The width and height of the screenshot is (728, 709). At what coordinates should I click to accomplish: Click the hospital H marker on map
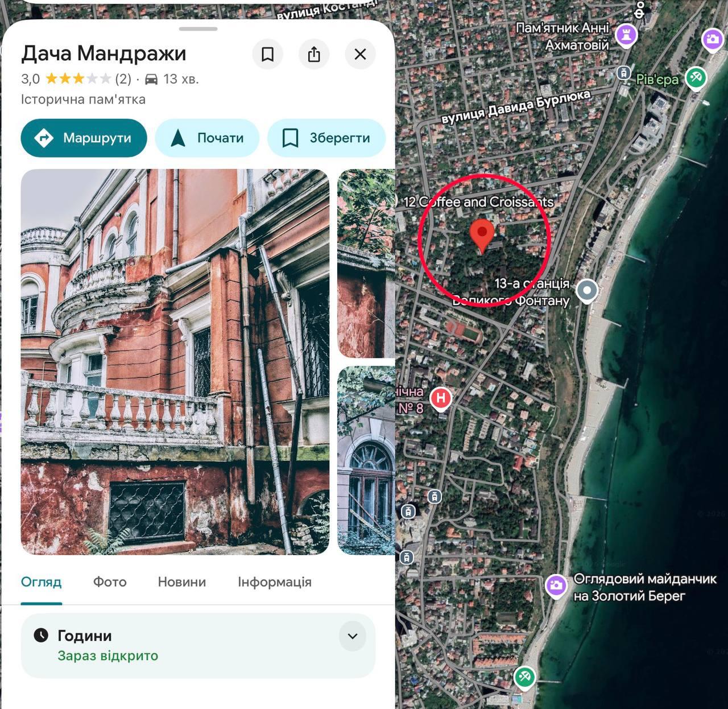coord(441,399)
